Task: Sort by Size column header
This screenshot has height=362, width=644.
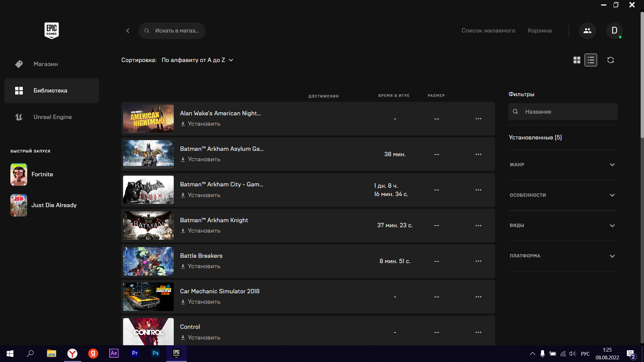Action: [x=436, y=96]
